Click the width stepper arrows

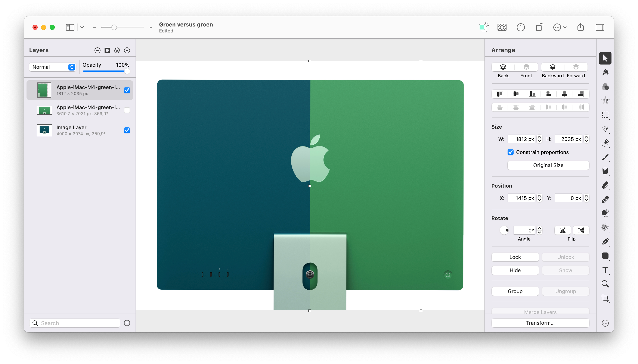click(539, 139)
